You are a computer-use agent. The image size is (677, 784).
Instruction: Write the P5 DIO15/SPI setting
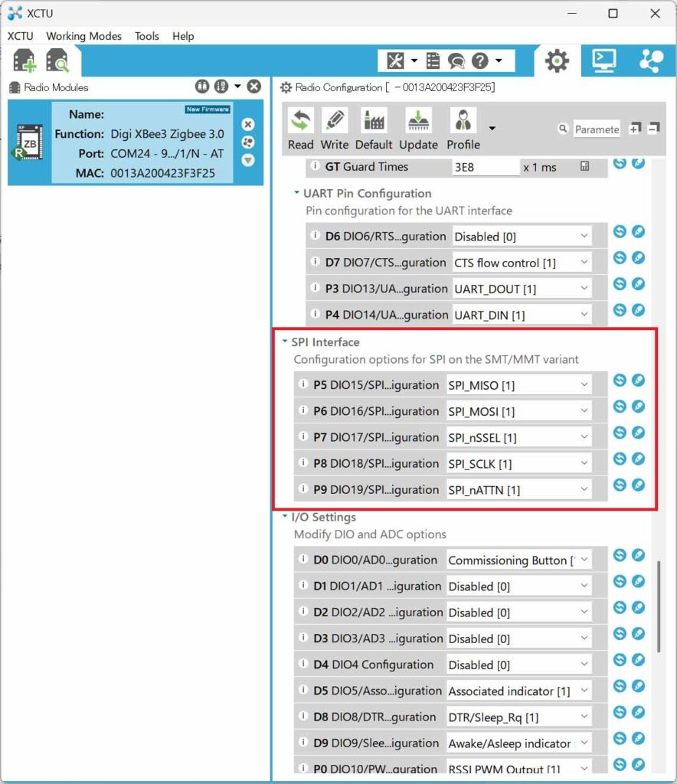[638, 380]
